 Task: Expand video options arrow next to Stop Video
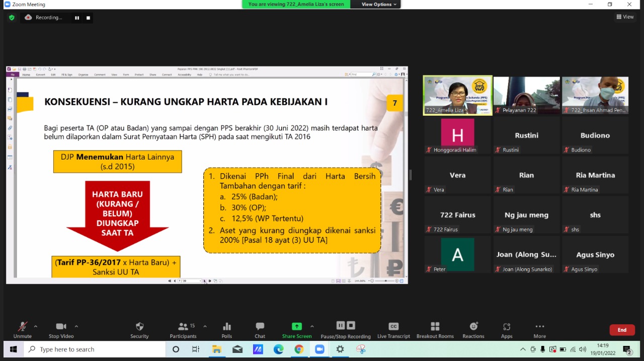click(x=76, y=326)
